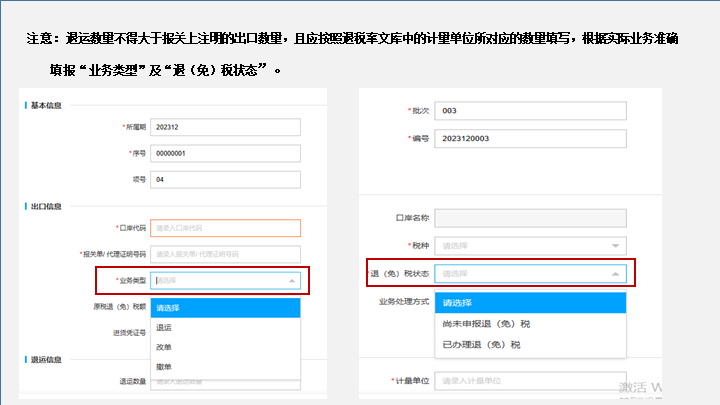The image size is (720, 405).
Task: Click the 业务处理方式 label
Action: coord(404,302)
